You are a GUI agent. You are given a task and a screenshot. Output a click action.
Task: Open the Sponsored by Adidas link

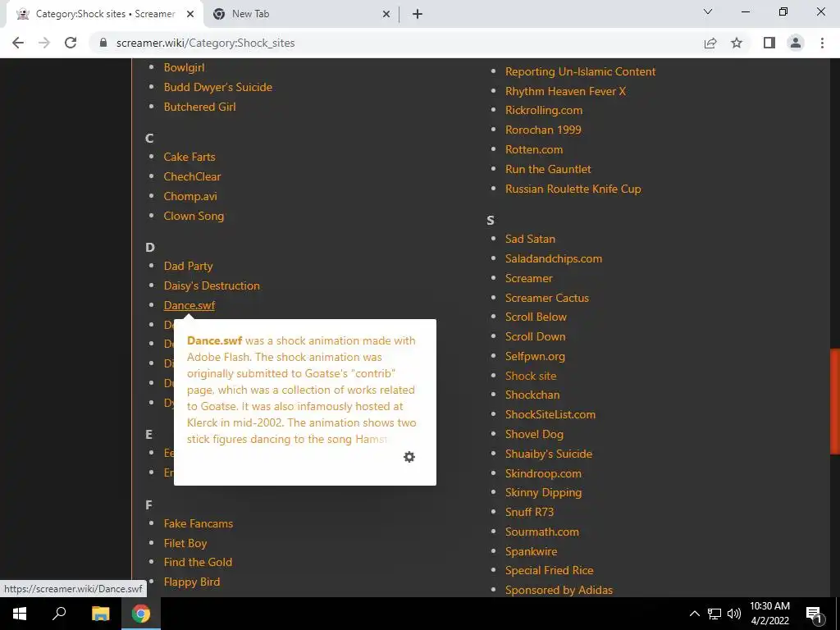tap(559, 591)
